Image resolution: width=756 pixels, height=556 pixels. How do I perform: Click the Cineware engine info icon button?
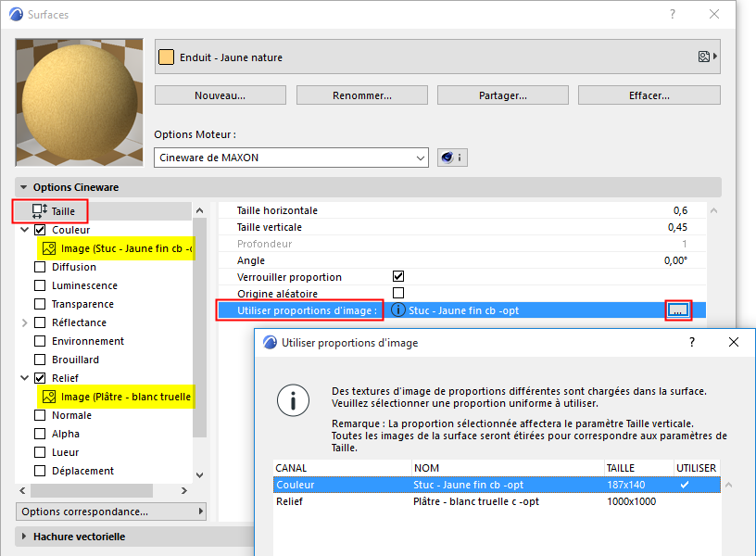point(452,158)
